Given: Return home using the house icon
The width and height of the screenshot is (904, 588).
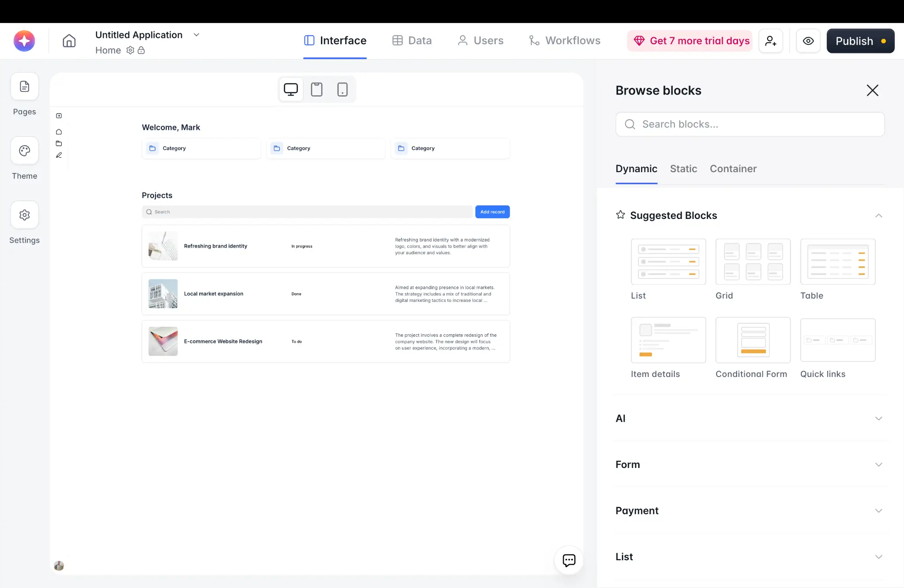Looking at the screenshot, I should (69, 41).
